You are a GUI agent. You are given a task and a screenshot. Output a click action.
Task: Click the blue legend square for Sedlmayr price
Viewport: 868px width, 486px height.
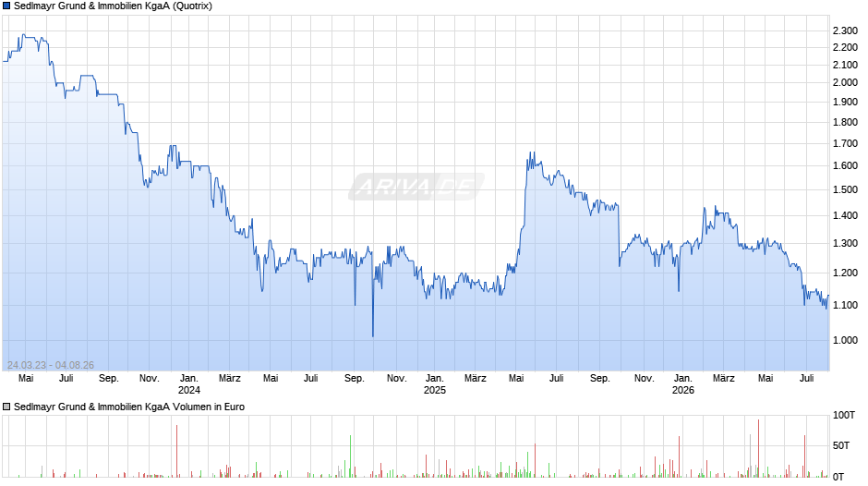[6, 6]
